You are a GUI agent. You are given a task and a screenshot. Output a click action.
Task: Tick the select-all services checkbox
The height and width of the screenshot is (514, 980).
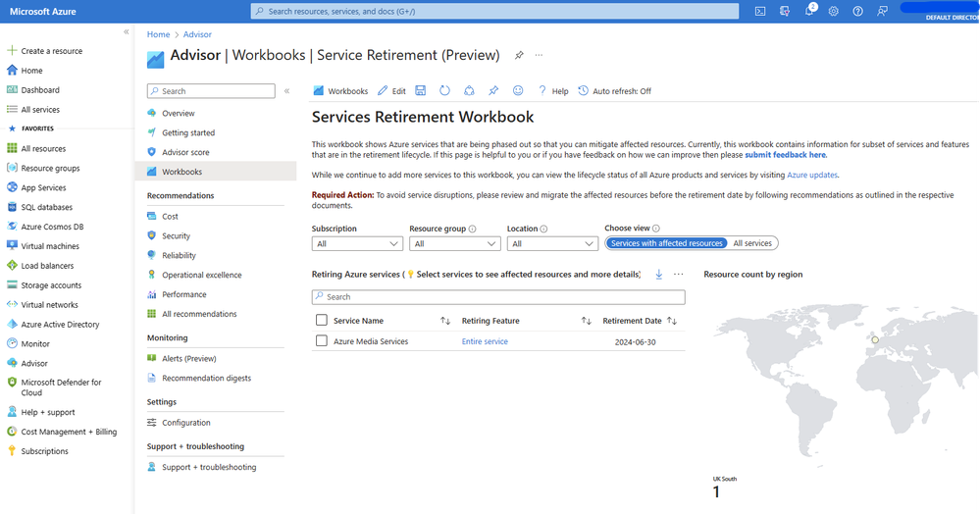pos(321,320)
